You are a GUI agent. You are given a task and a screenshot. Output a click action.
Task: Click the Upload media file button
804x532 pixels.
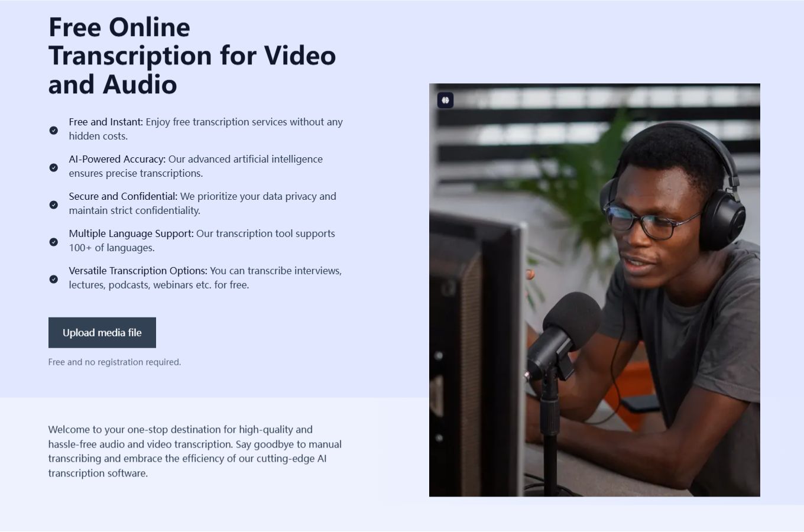102,333
